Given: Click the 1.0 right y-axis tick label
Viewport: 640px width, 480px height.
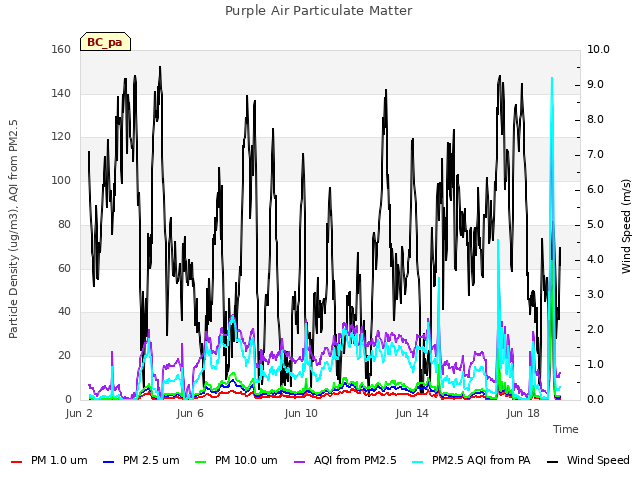Looking at the screenshot, I should 595,364.
